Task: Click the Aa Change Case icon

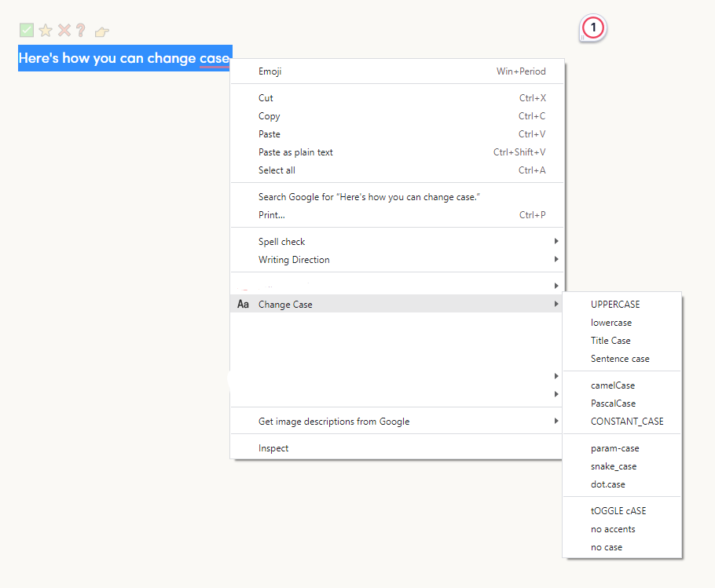Action: click(x=244, y=305)
